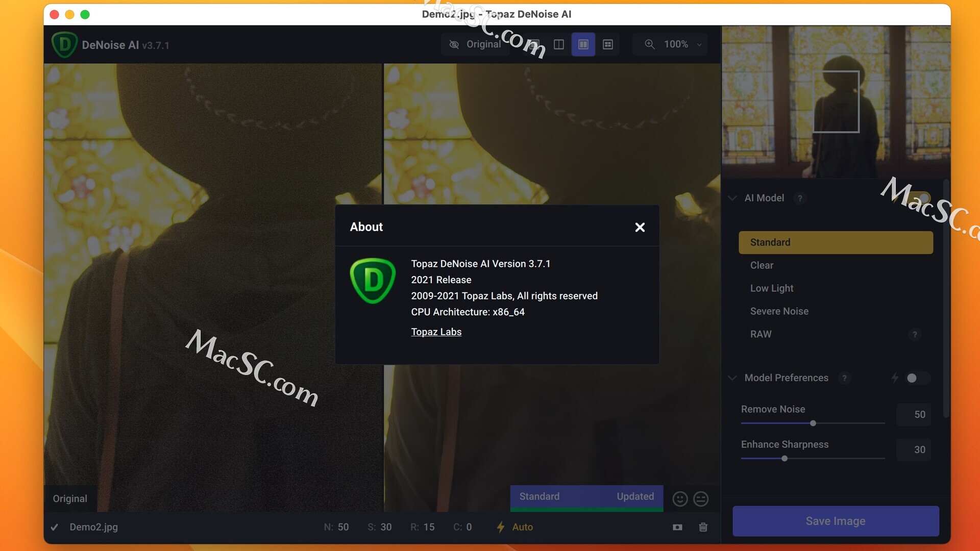
Task: Click the zoom magnifier icon
Action: (649, 44)
